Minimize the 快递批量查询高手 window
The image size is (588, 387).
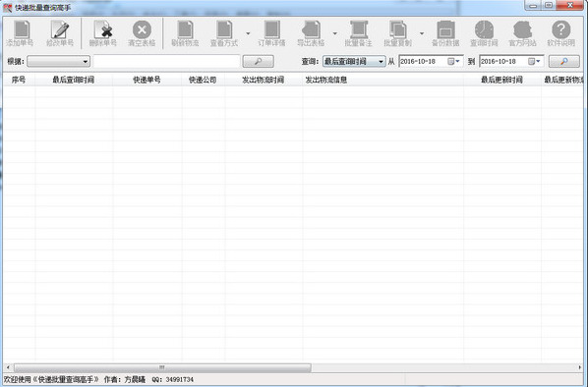tap(533, 6)
